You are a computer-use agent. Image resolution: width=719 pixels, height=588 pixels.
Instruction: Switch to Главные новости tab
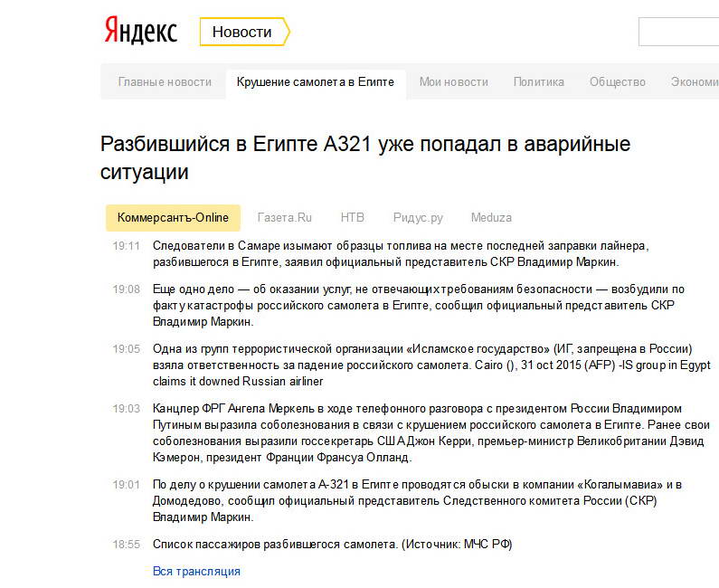tap(165, 82)
